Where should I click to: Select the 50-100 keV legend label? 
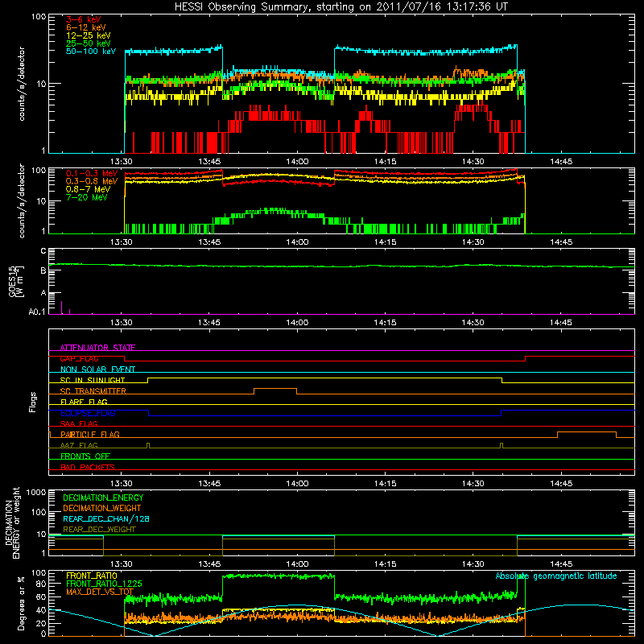point(91,51)
